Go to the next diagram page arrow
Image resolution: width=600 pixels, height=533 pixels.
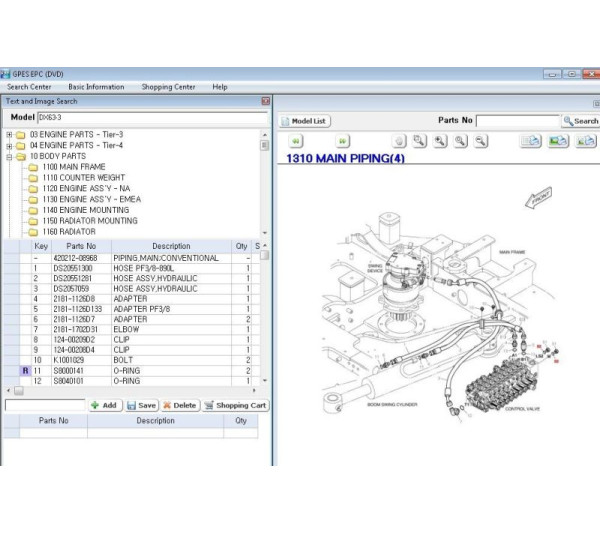click(x=342, y=142)
